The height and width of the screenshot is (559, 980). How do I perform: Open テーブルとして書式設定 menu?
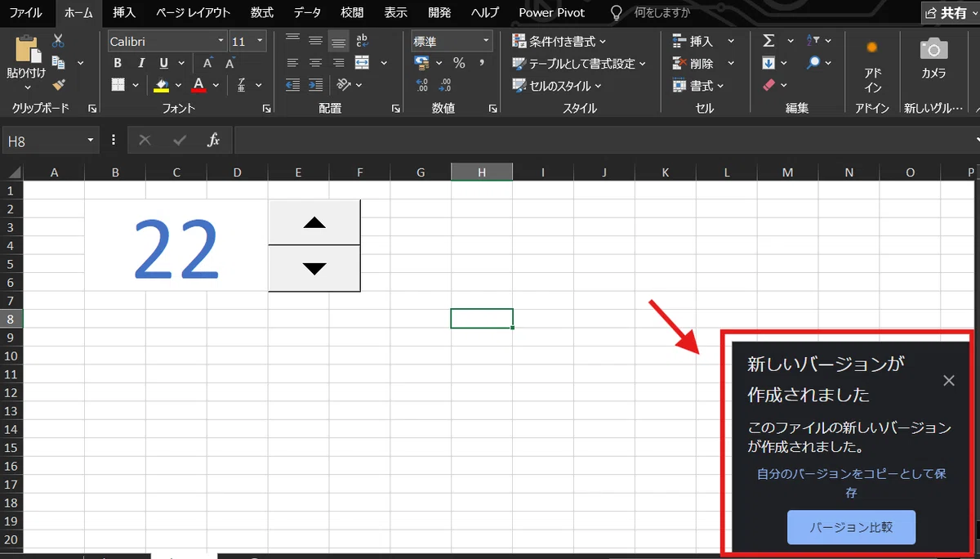[x=579, y=63]
